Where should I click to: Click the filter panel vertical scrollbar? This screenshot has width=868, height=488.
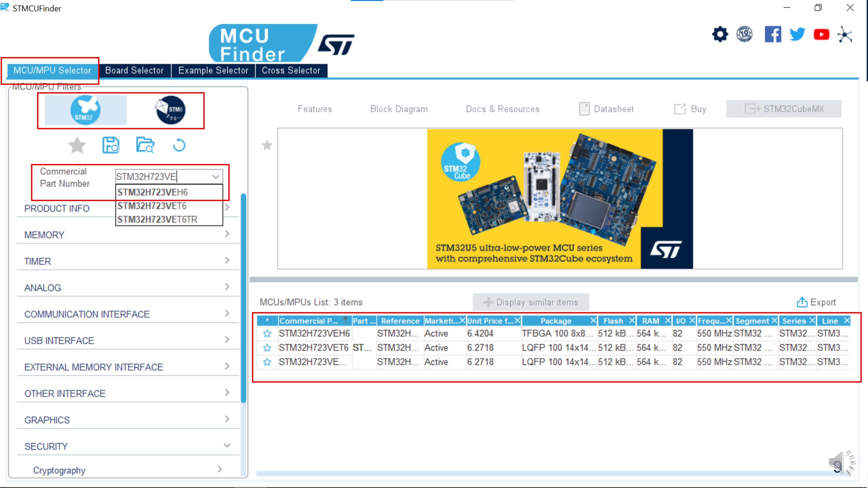point(243,298)
